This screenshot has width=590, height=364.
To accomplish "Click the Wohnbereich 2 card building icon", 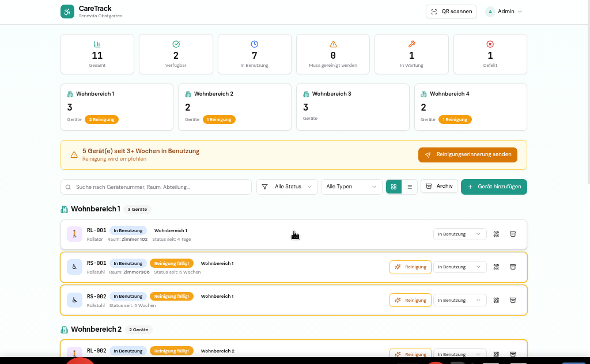I will tap(188, 94).
